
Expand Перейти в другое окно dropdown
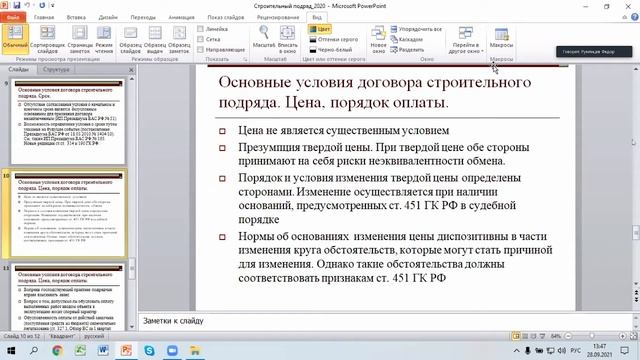pos(466,40)
